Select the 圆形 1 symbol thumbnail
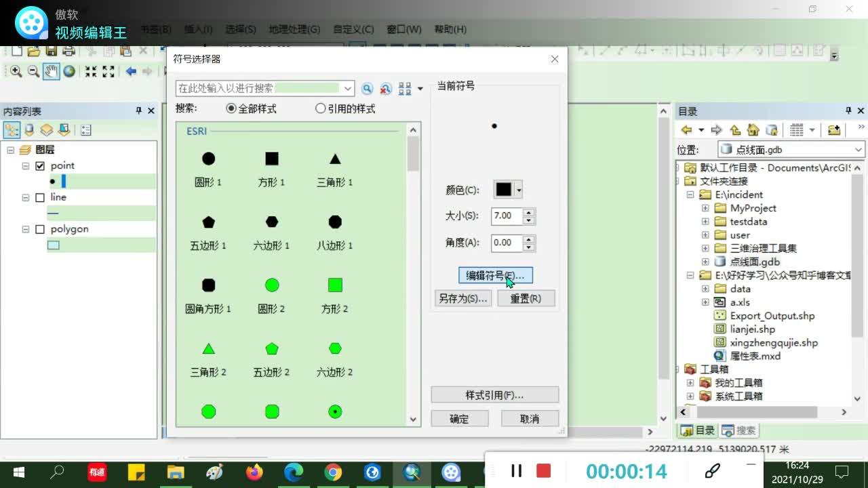Viewport: 868px width, 488px height. 209,158
